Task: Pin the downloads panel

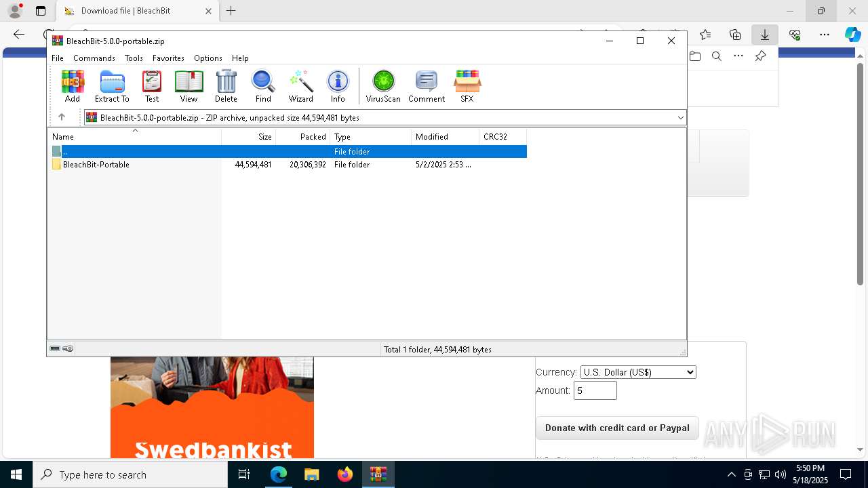Action: click(761, 56)
